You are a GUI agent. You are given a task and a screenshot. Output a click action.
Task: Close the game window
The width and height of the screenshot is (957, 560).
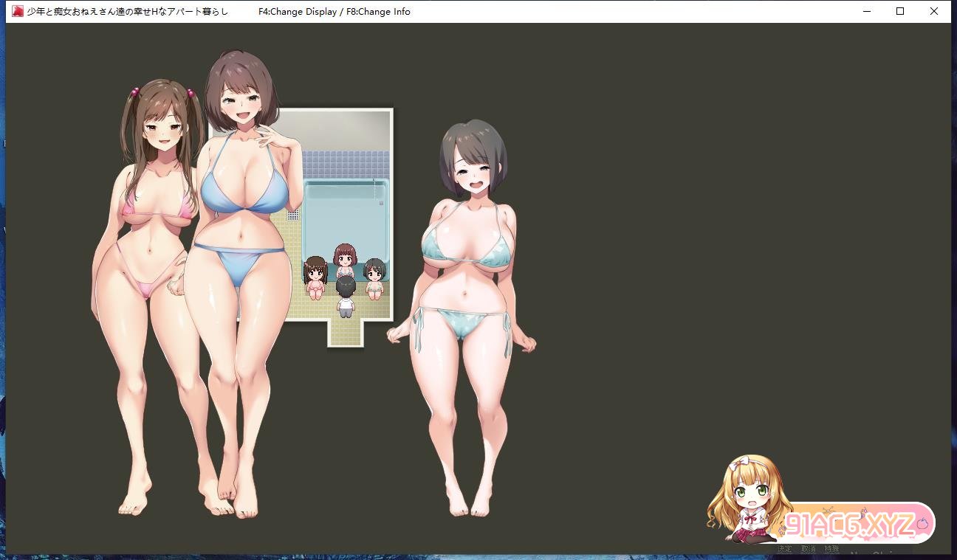pos(934,11)
